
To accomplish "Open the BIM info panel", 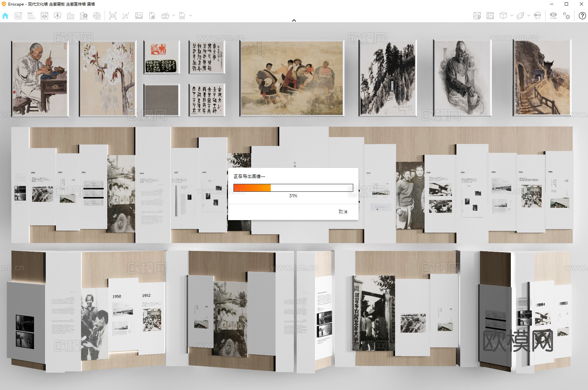I will [31, 16].
